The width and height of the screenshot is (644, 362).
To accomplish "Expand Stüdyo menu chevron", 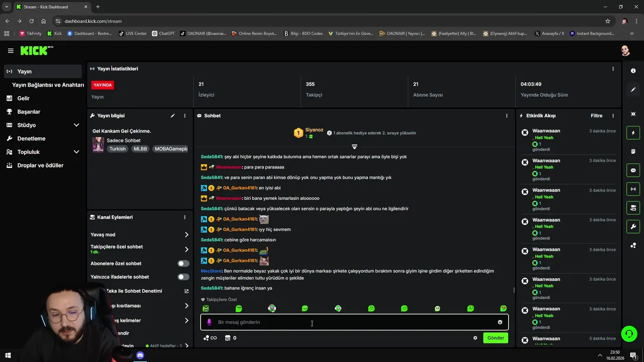I will 76,125.
